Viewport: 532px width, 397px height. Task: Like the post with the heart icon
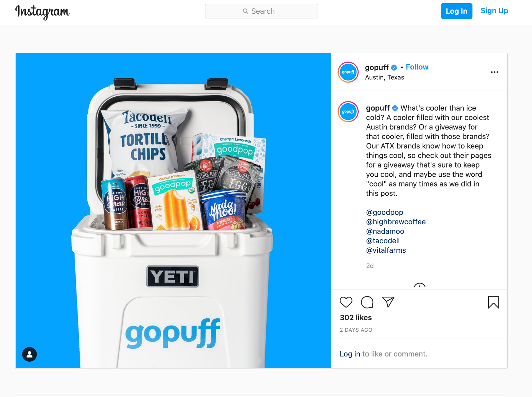point(346,302)
